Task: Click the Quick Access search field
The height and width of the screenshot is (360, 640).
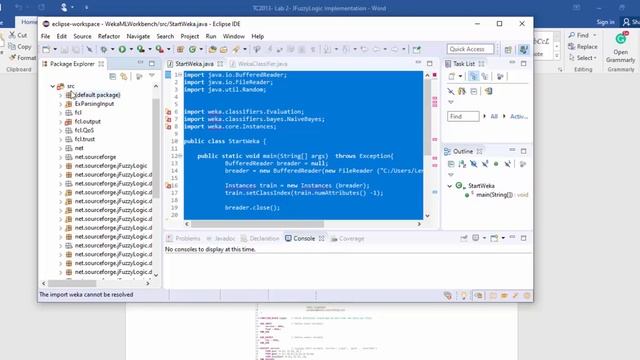Action: [x=470, y=49]
